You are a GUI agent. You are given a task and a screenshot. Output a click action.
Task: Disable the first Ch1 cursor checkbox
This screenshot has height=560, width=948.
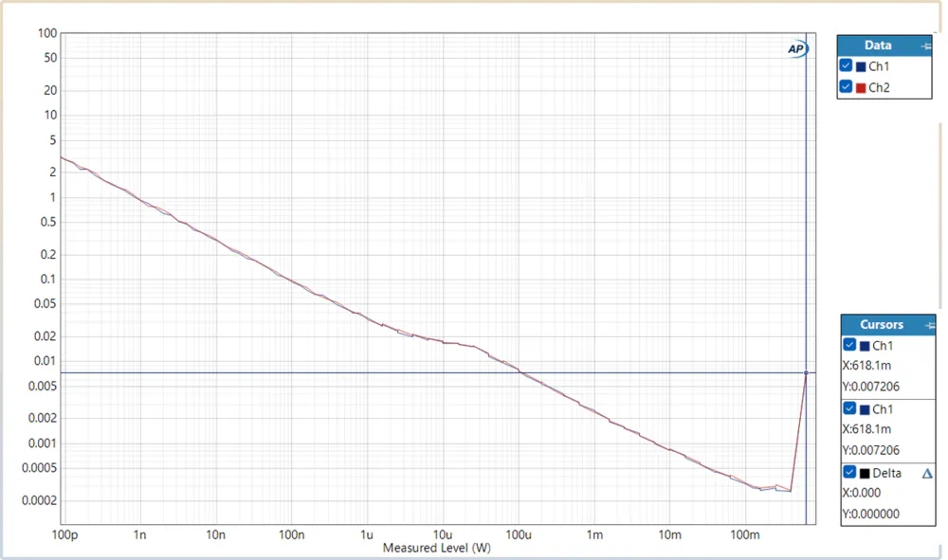849,345
